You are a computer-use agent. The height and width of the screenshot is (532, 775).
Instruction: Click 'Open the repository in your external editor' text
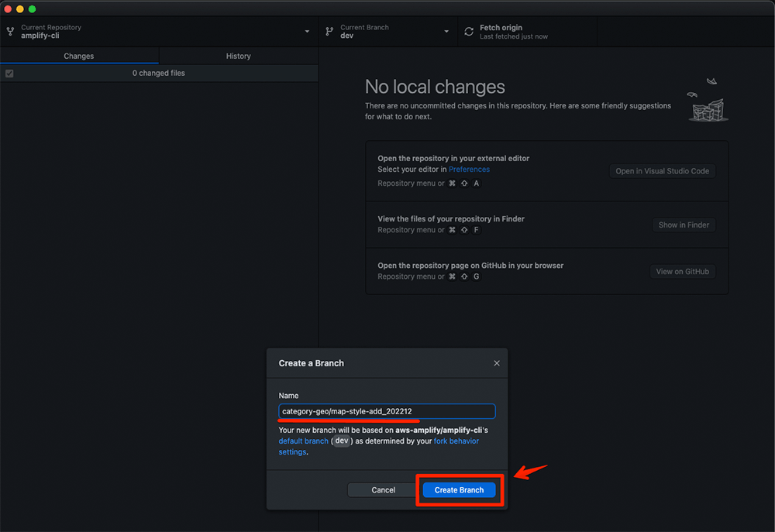coord(453,158)
